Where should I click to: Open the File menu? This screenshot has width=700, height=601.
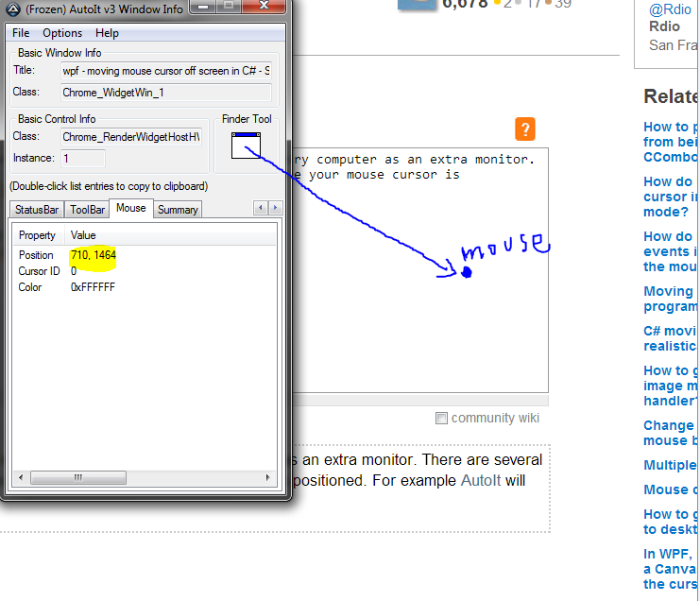[x=21, y=33]
